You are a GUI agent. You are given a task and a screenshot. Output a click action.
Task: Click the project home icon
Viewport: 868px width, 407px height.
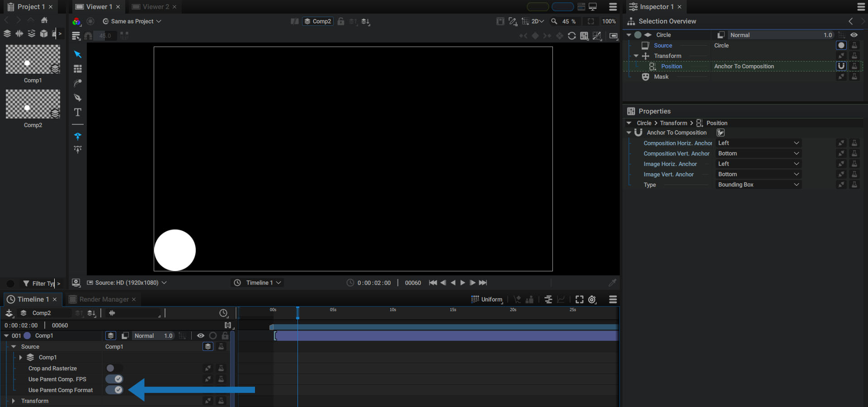pos(44,20)
